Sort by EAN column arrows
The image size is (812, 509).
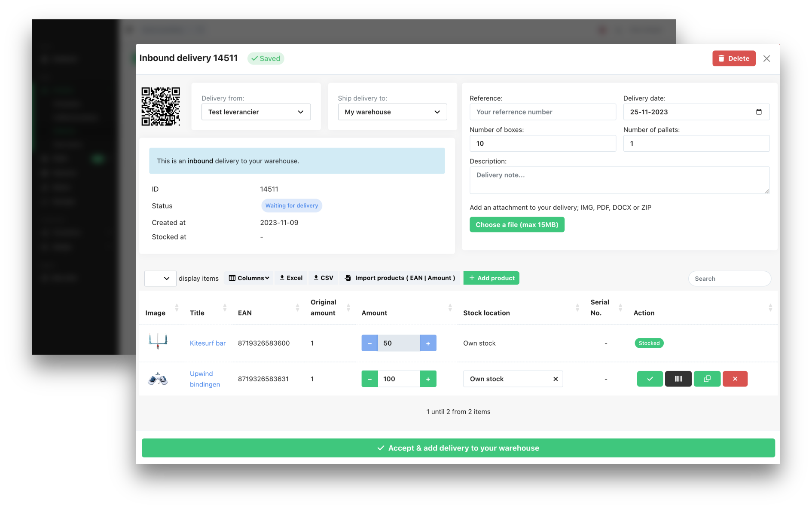coord(297,307)
